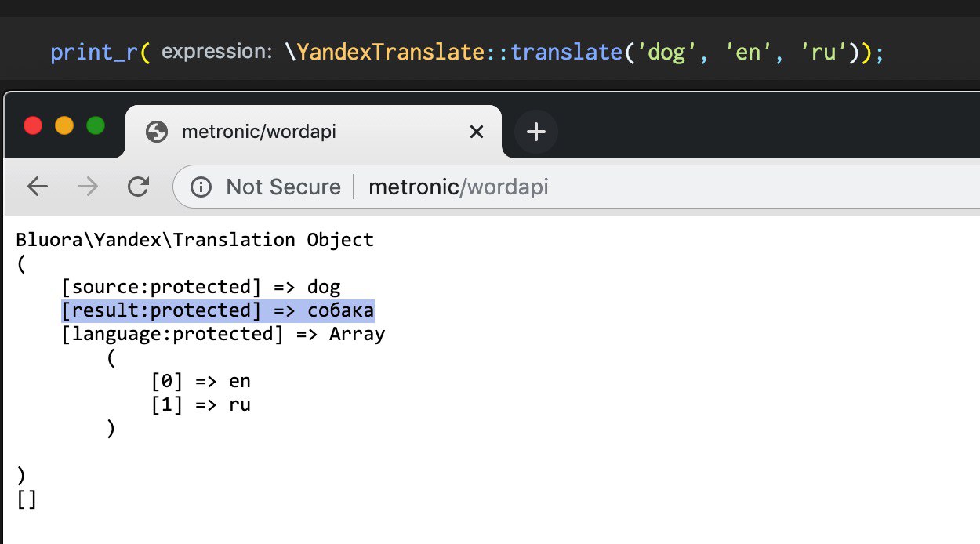Viewport: 980px width, 544px height.
Task: Click the print_r function in the code
Action: click(94, 53)
